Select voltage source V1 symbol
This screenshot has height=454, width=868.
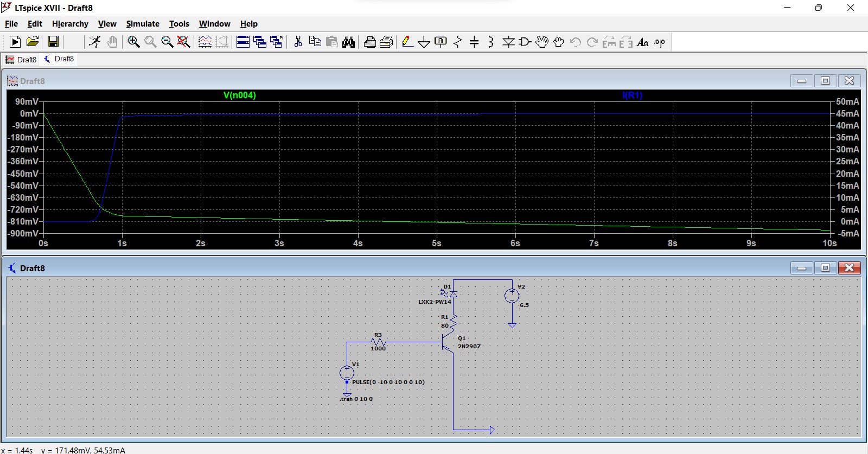tap(347, 373)
